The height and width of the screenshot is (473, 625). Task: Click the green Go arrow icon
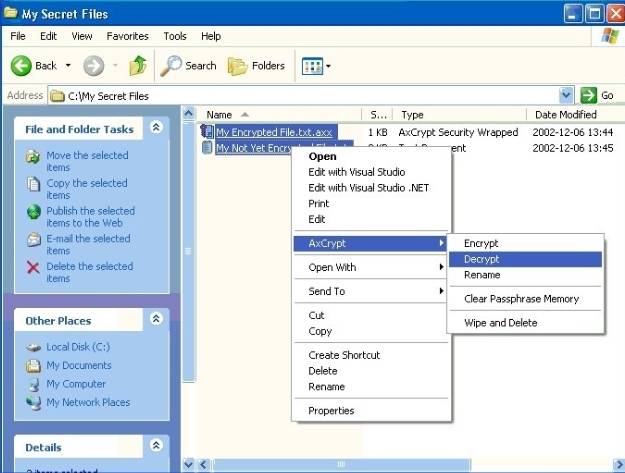[x=588, y=96]
